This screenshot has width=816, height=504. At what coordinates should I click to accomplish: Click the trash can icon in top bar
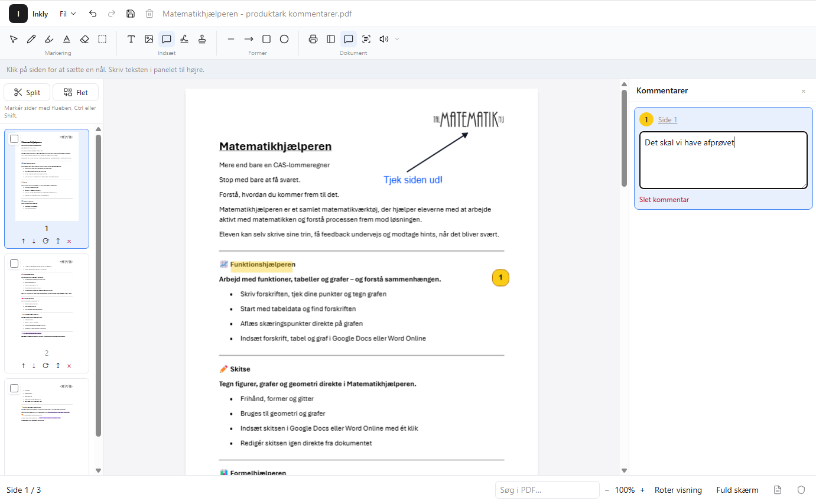[149, 14]
